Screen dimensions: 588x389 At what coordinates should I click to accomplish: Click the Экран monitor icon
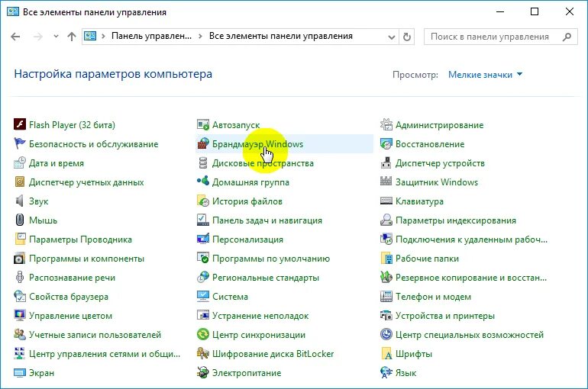click(x=20, y=372)
